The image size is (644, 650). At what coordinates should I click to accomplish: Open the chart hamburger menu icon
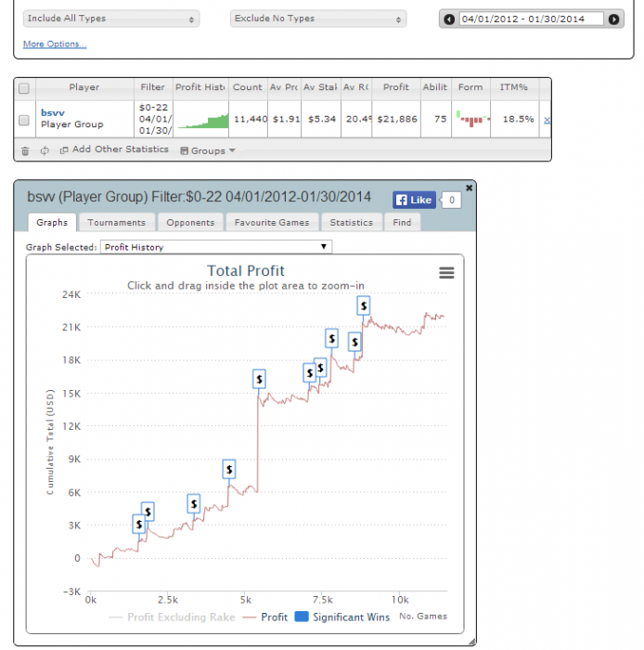tap(446, 273)
